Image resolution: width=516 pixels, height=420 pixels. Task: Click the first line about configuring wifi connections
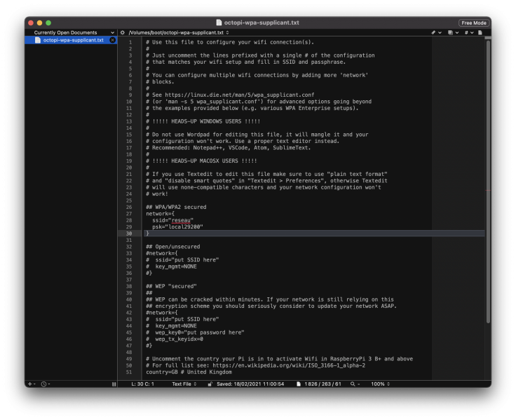[x=230, y=42]
